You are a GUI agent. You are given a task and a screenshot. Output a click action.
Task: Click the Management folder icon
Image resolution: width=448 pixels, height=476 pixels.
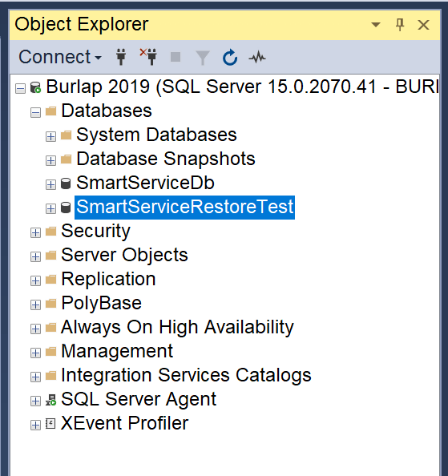[50, 352]
